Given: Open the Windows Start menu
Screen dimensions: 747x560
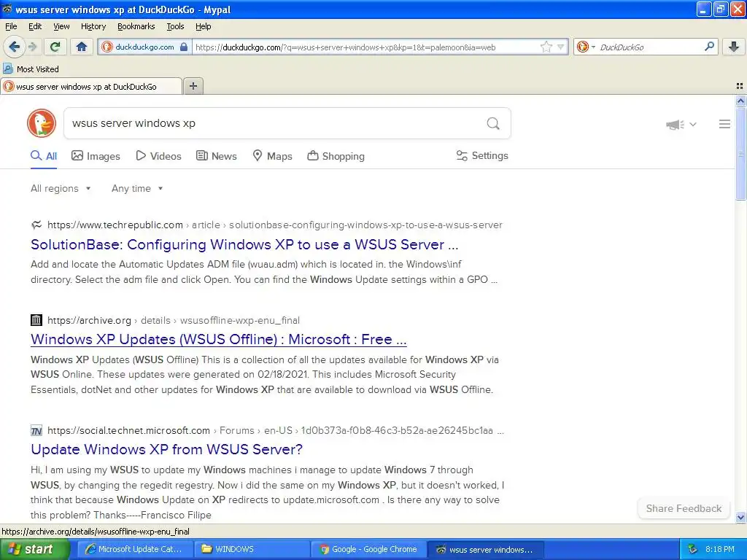Looking at the screenshot, I should pos(35,550).
